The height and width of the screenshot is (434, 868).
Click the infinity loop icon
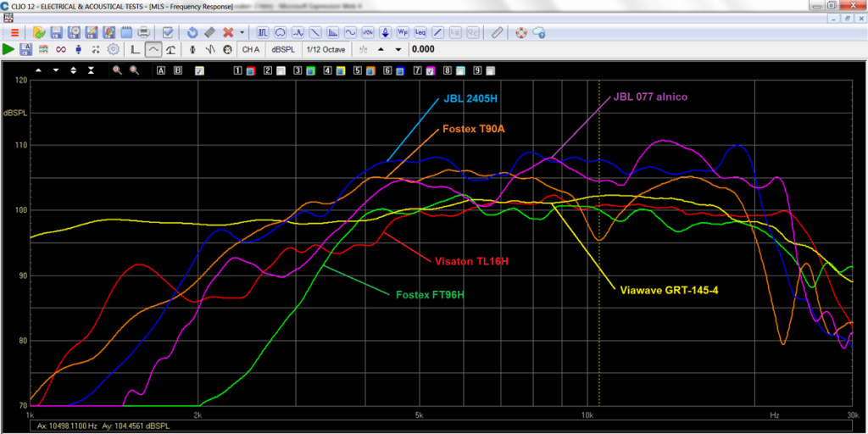61,49
